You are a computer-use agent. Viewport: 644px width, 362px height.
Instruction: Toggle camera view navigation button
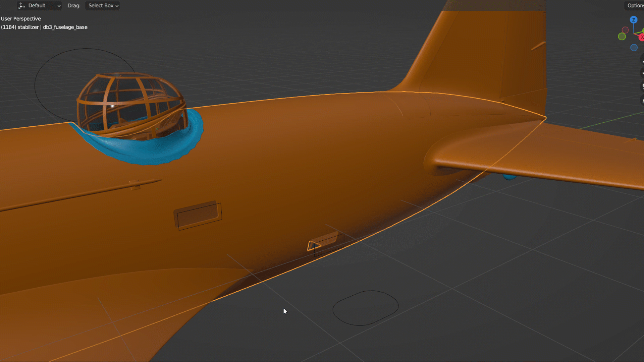click(642, 86)
